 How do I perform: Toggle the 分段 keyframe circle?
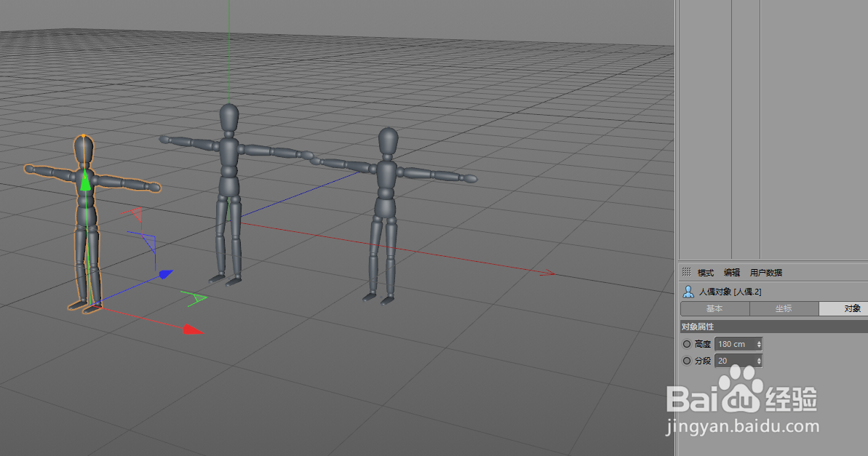click(687, 361)
